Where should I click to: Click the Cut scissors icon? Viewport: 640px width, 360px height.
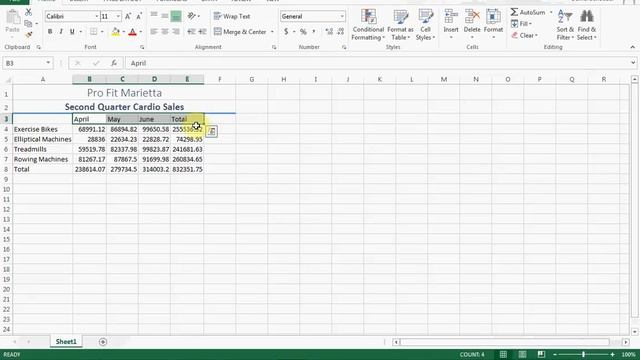pyautogui.click(x=28, y=13)
